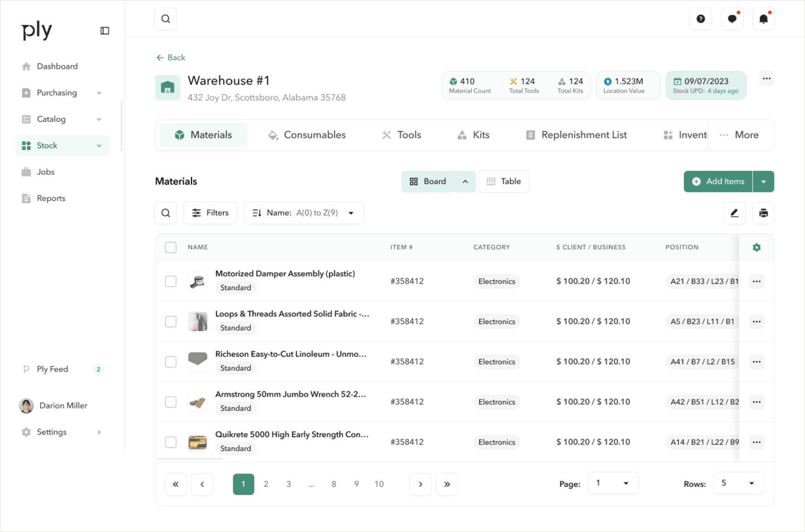This screenshot has width=805, height=532.
Task: Check the Quikrete 5000 row checkbox
Action: (x=171, y=442)
